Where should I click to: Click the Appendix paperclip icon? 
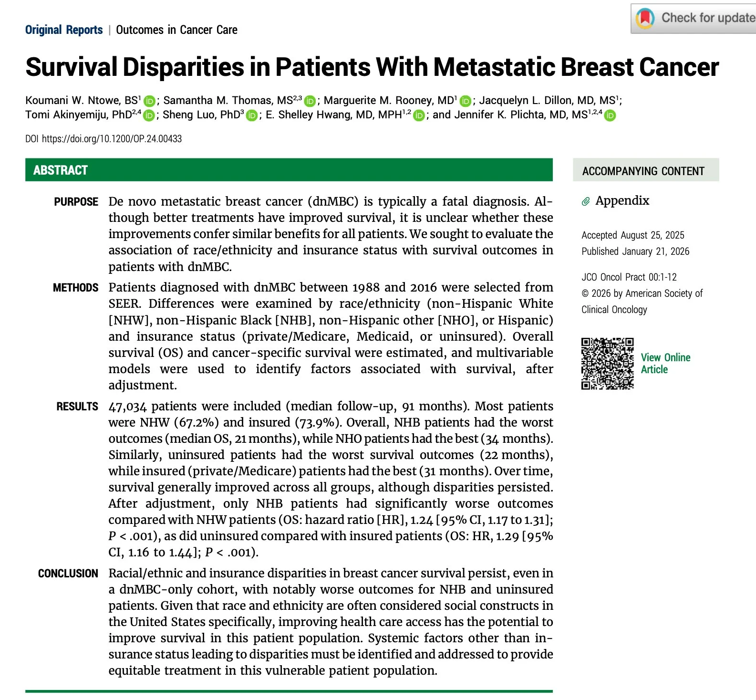586,201
